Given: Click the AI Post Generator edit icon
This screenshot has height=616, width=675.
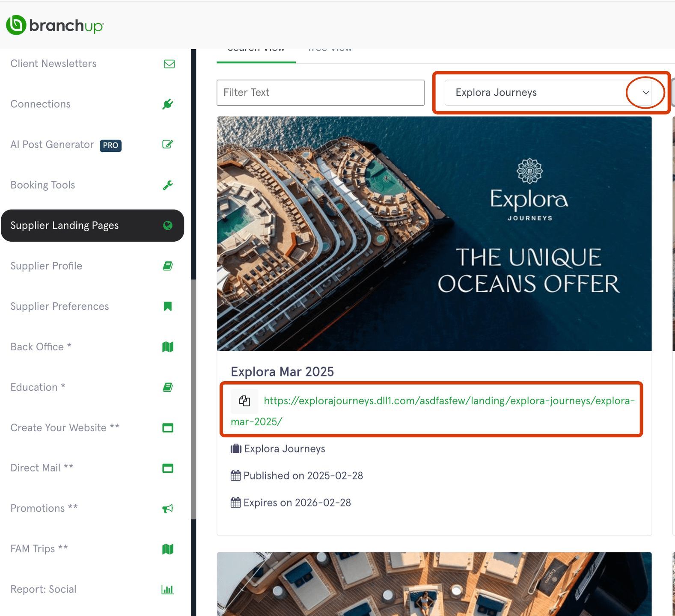Looking at the screenshot, I should pyautogui.click(x=168, y=145).
